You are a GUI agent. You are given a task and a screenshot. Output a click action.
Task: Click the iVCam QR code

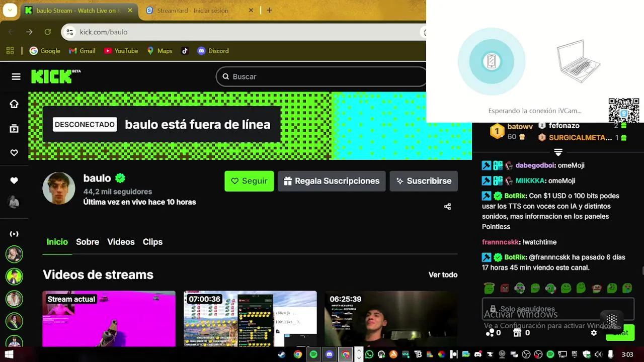click(x=624, y=110)
